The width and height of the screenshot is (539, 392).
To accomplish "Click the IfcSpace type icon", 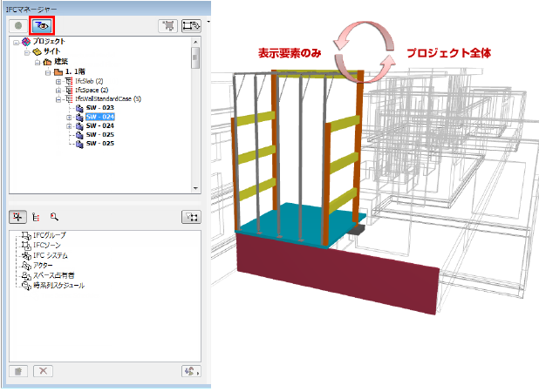I will pyautogui.click(x=69, y=91).
